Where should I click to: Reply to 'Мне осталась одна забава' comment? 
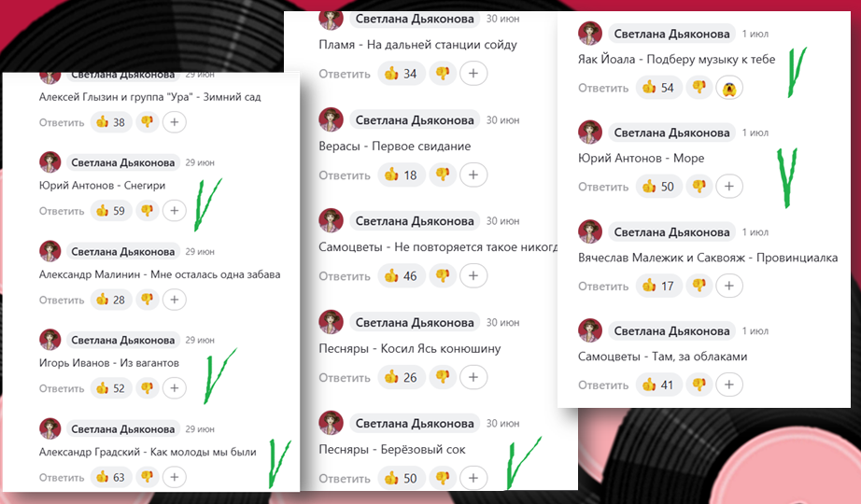(x=62, y=301)
